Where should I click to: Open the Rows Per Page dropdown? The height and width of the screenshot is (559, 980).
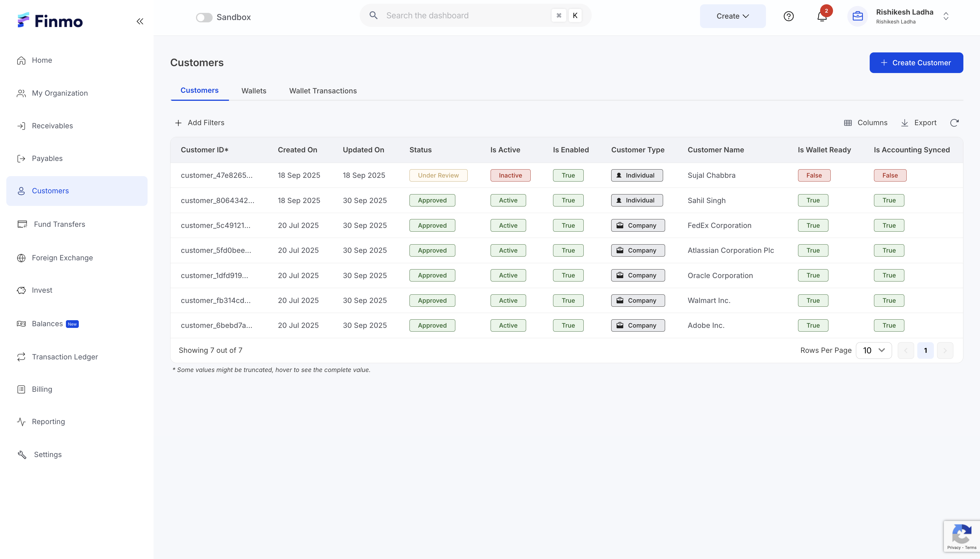pyautogui.click(x=874, y=350)
